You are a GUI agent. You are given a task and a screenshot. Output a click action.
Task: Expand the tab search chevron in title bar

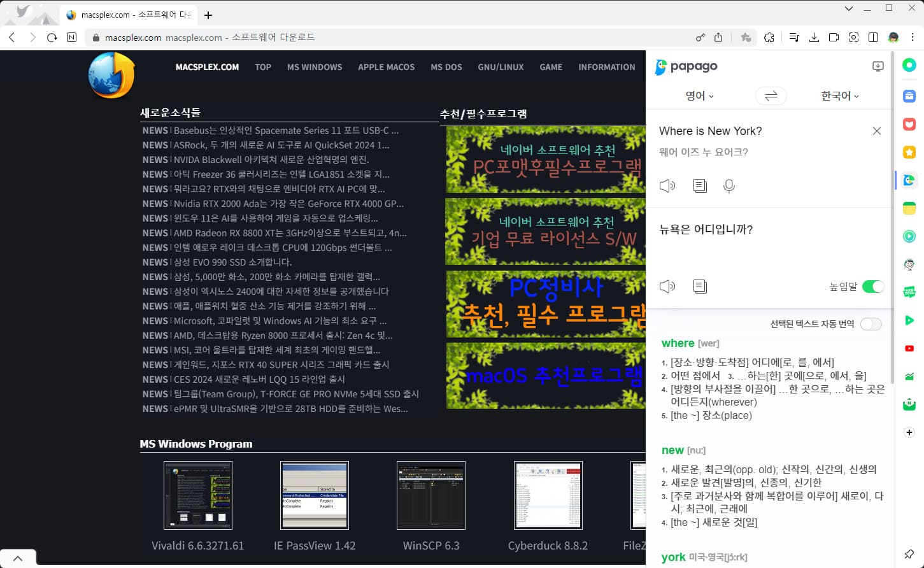click(x=848, y=9)
